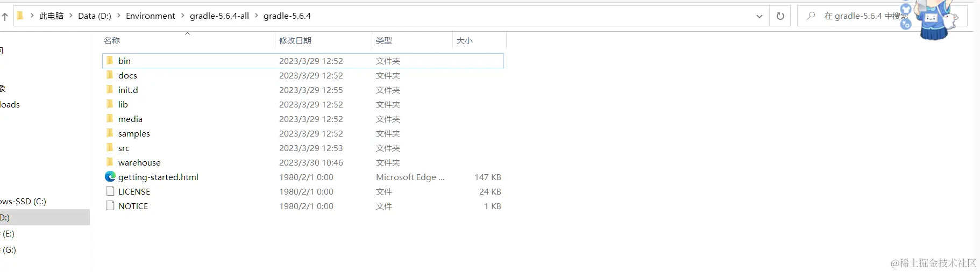Click the warehouse folder icon
This screenshot has height=272, width=980.
click(x=110, y=162)
